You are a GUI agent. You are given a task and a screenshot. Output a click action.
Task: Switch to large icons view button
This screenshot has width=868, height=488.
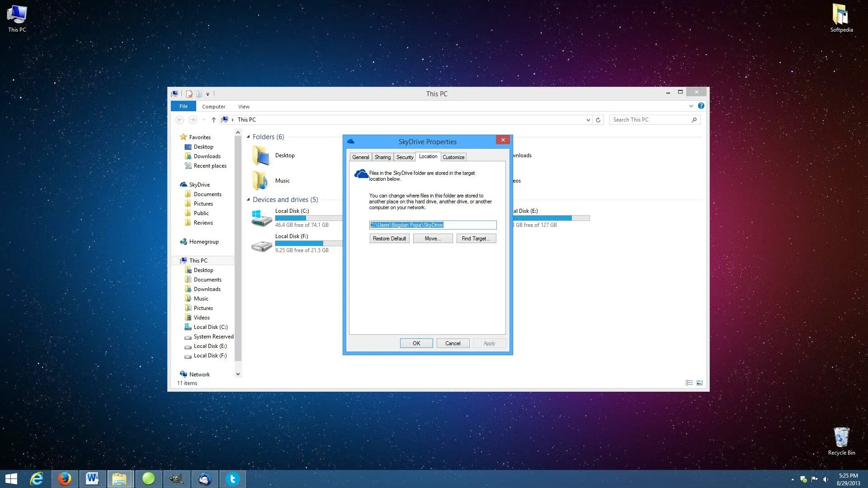click(x=699, y=383)
